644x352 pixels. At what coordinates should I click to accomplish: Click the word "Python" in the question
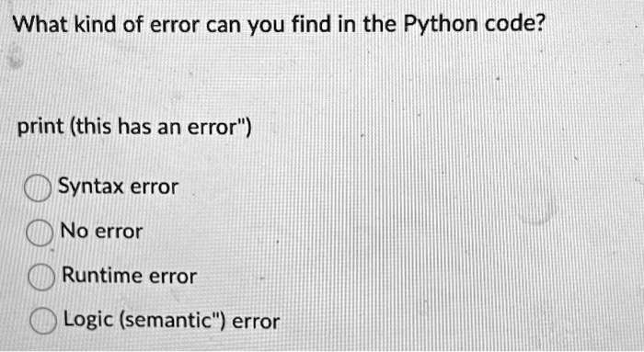441,25
